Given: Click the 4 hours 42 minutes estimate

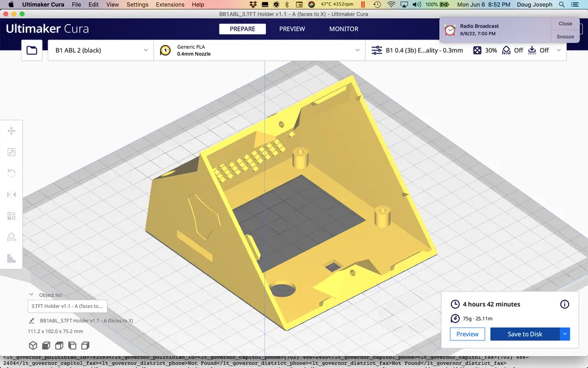Looking at the screenshot, I should pos(491,304).
